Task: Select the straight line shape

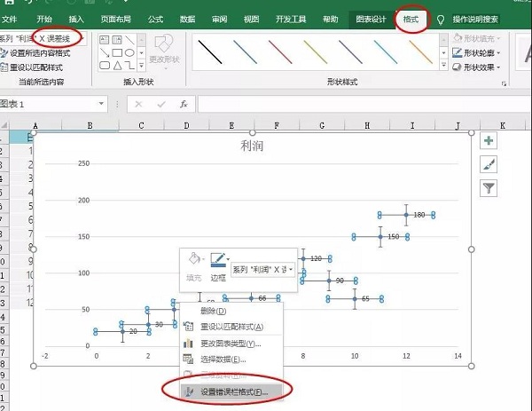Action: point(129,40)
